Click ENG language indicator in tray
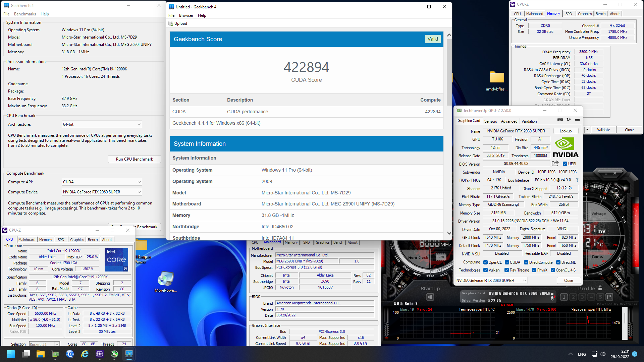 [582, 354]
